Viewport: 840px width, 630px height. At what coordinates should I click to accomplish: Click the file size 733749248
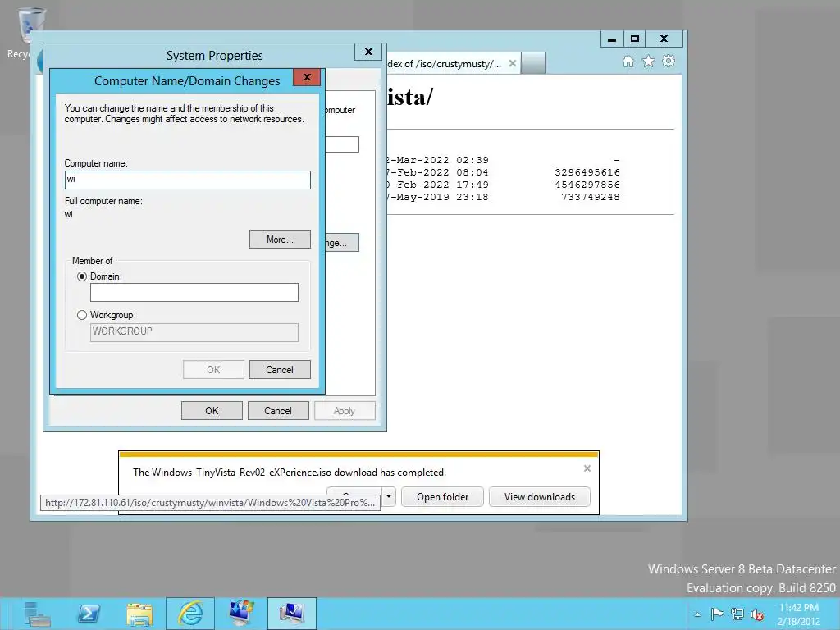click(591, 197)
